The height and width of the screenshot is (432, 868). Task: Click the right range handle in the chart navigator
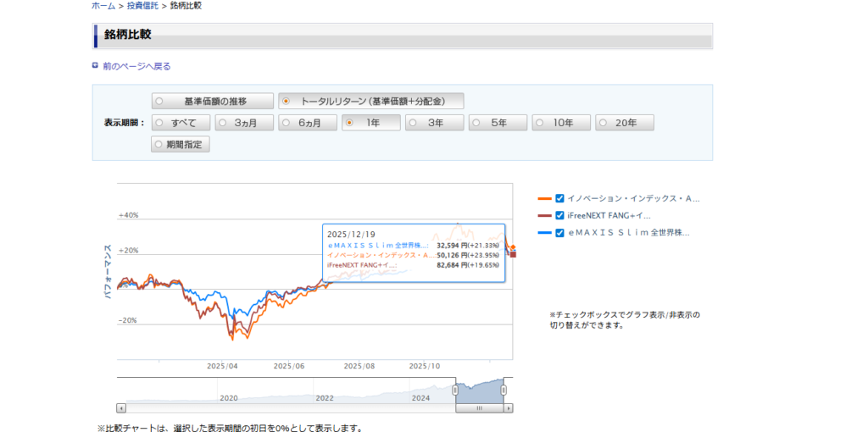504,390
